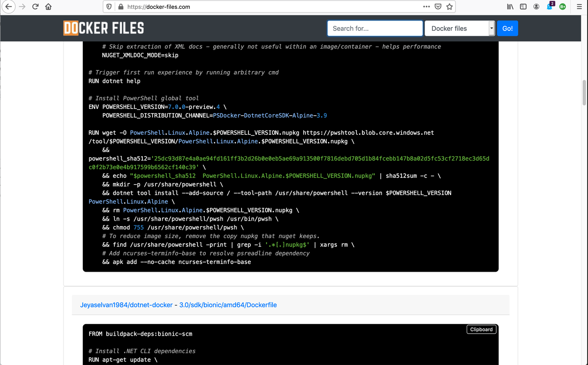Image resolution: width=588 pixels, height=365 pixels.
Task: Click the Docker Files site logo
Action: [103, 28]
